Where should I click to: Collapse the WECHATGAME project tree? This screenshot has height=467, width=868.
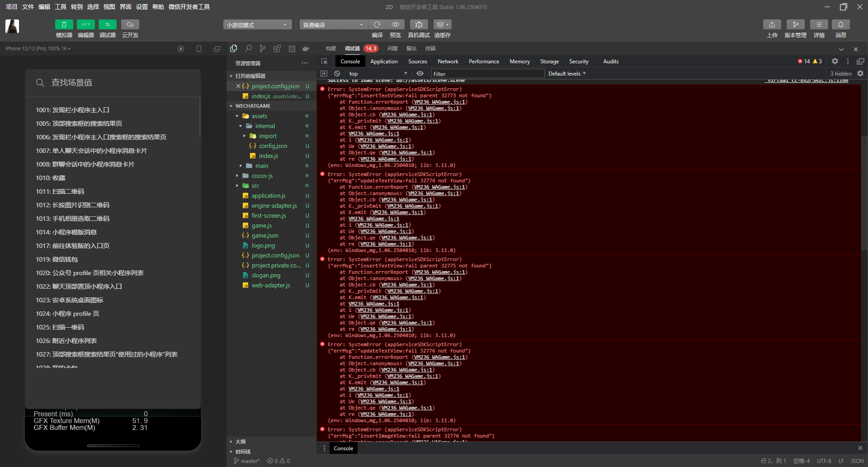(231, 106)
